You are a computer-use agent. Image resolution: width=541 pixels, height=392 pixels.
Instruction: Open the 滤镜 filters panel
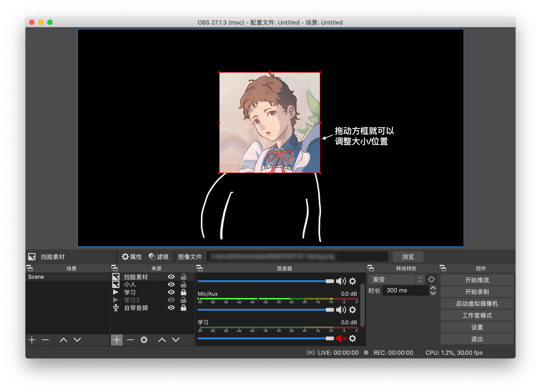click(x=159, y=257)
